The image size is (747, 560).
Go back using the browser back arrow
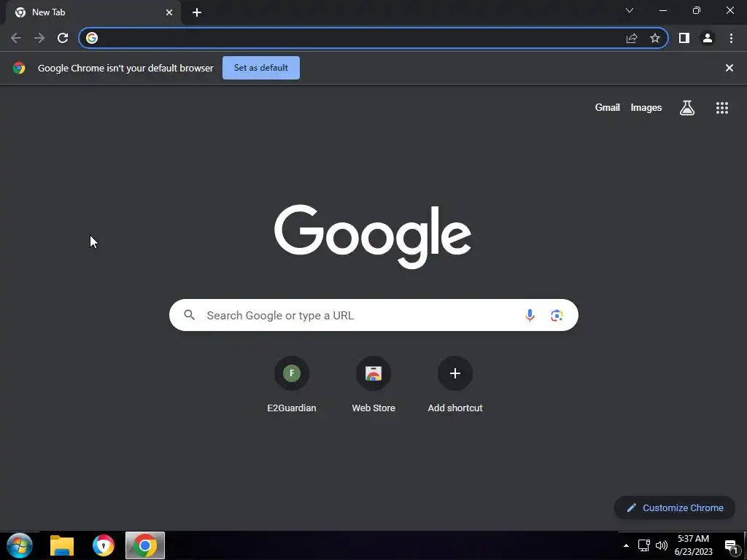coord(16,38)
